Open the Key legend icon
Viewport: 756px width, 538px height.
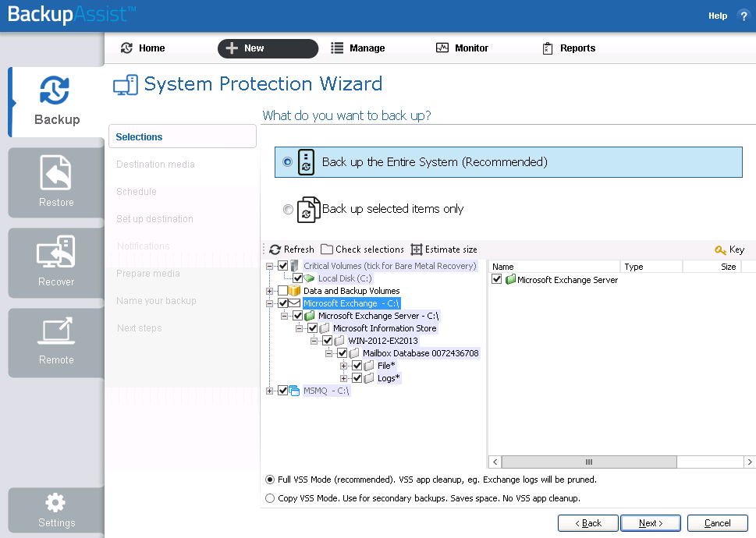[720, 250]
